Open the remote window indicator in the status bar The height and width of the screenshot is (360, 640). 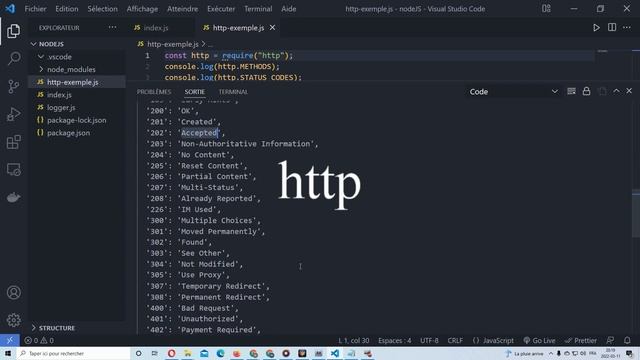10,340
